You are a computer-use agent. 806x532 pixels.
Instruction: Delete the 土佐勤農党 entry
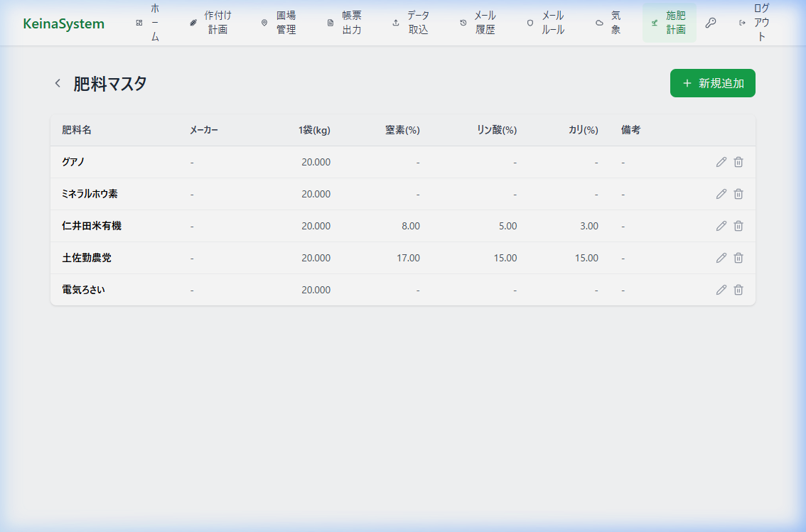[738, 258]
